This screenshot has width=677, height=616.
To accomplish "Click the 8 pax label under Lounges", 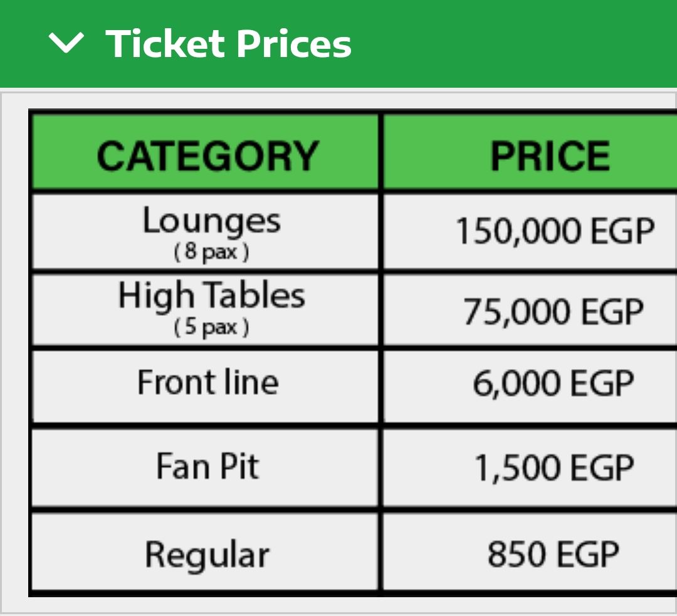I will [x=211, y=252].
